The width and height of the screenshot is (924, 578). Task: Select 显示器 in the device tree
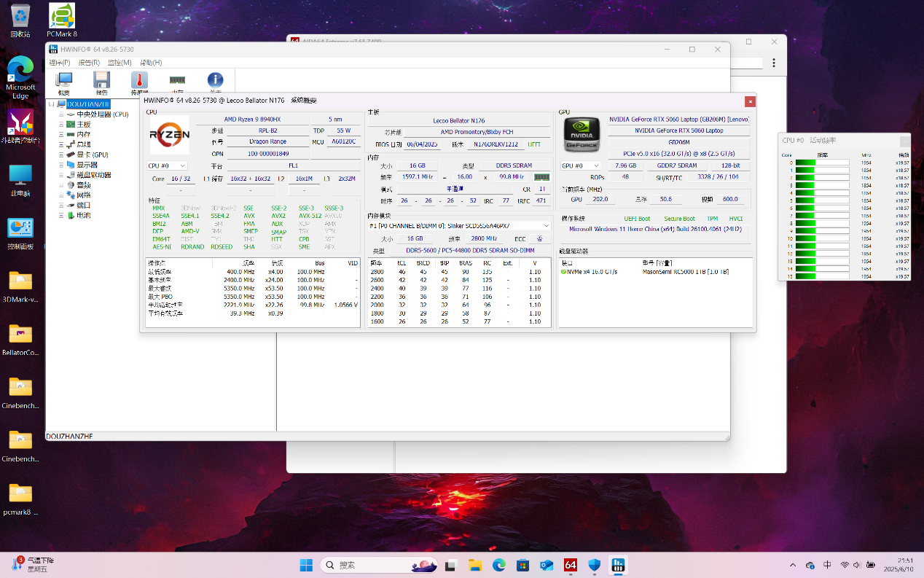(87, 165)
